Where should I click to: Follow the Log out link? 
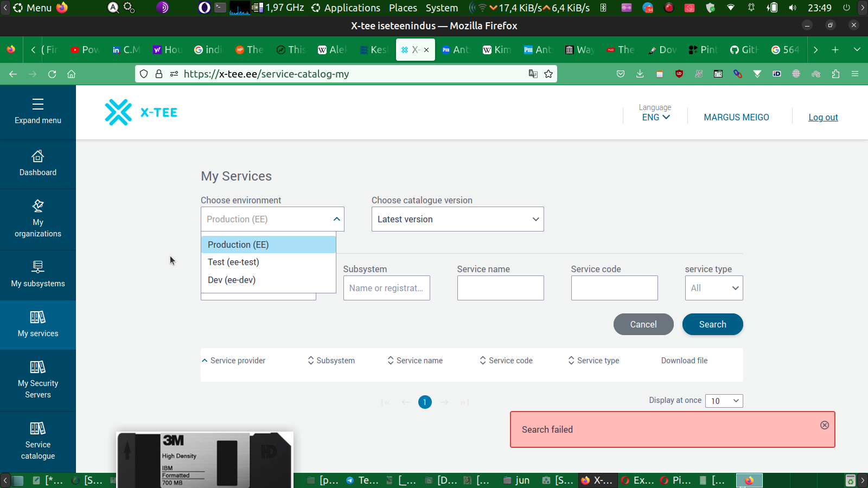click(822, 117)
